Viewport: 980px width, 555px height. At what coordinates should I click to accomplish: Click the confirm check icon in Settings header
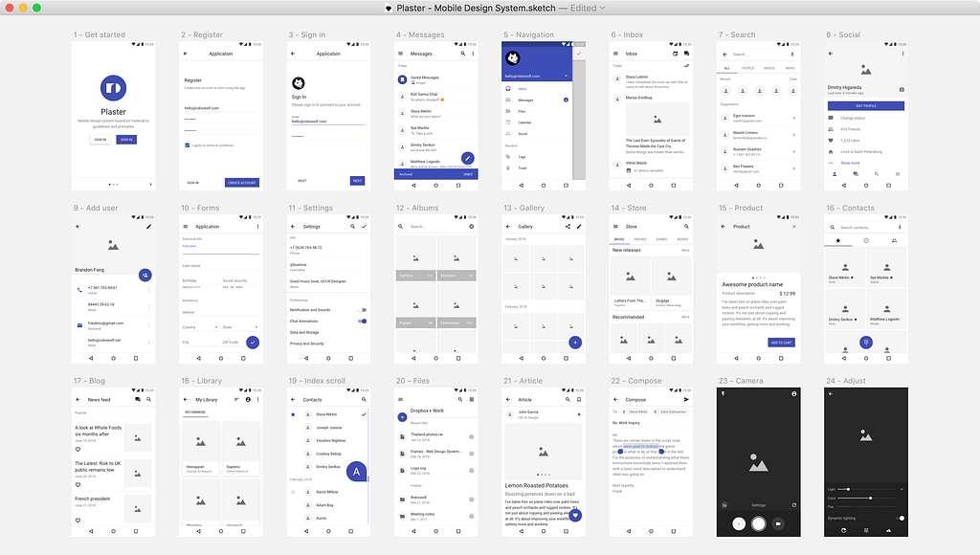coord(364,226)
